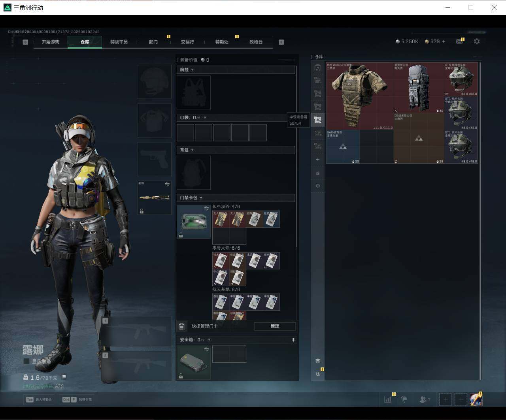Select the third storage box icon
The width and height of the screenshot is (506, 420).
[x=318, y=94]
